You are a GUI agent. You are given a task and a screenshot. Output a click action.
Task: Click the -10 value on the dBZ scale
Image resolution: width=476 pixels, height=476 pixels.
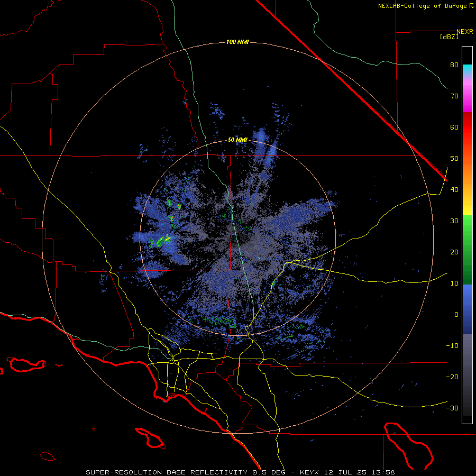[x=452, y=346]
